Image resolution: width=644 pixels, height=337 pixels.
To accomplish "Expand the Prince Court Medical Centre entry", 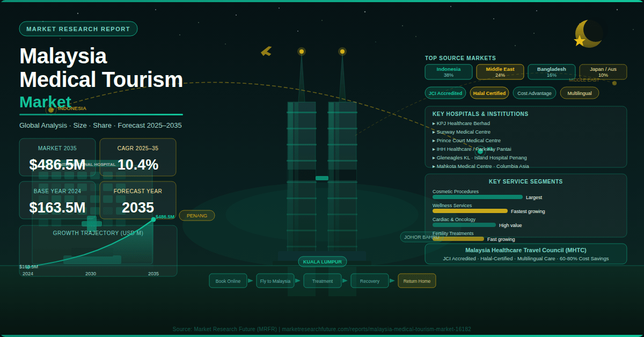I will [x=468, y=141].
